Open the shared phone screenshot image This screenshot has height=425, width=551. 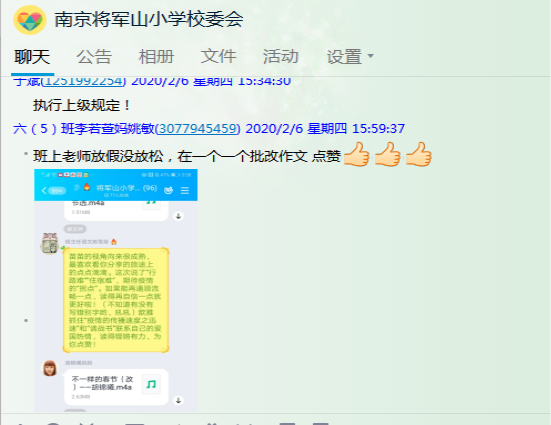point(116,290)
